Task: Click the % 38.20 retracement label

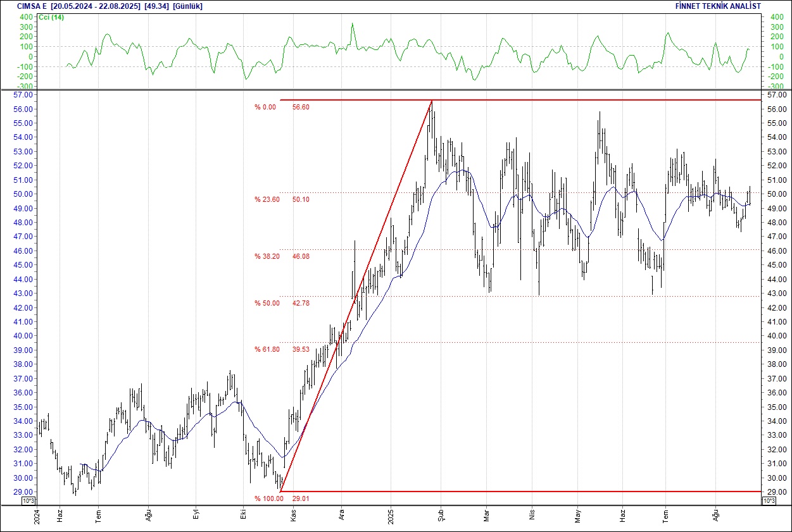Action: [267, 257]
